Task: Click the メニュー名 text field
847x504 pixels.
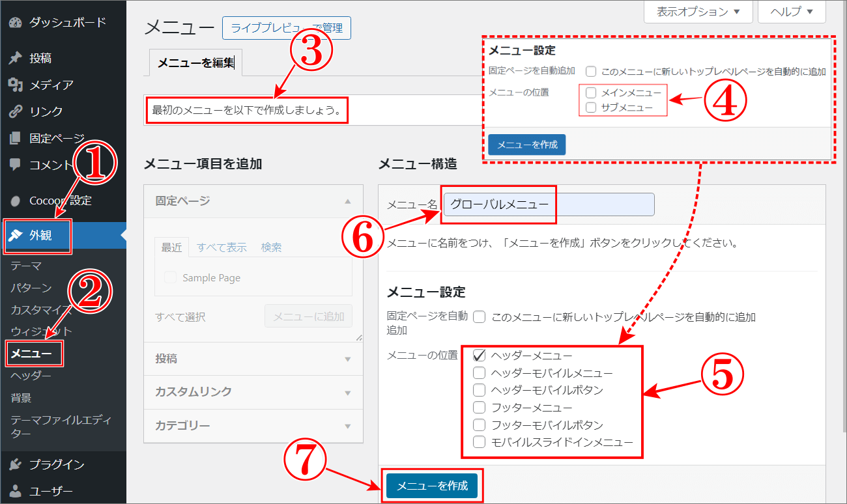Action: click(x=549, y=204)
